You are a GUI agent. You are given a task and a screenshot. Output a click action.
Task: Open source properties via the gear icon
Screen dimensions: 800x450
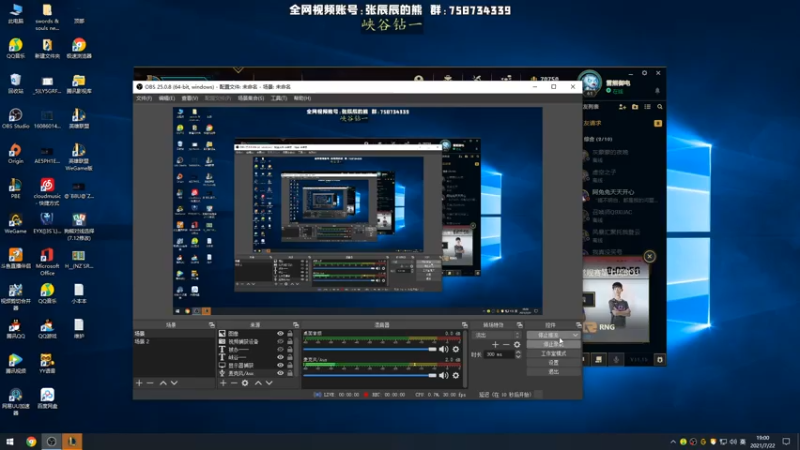245,383
